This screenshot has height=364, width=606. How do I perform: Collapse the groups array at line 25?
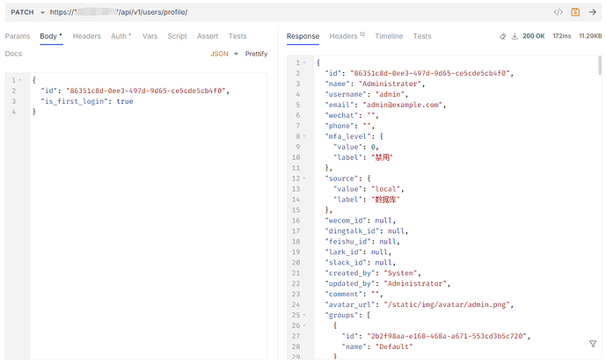click(304, 316)
